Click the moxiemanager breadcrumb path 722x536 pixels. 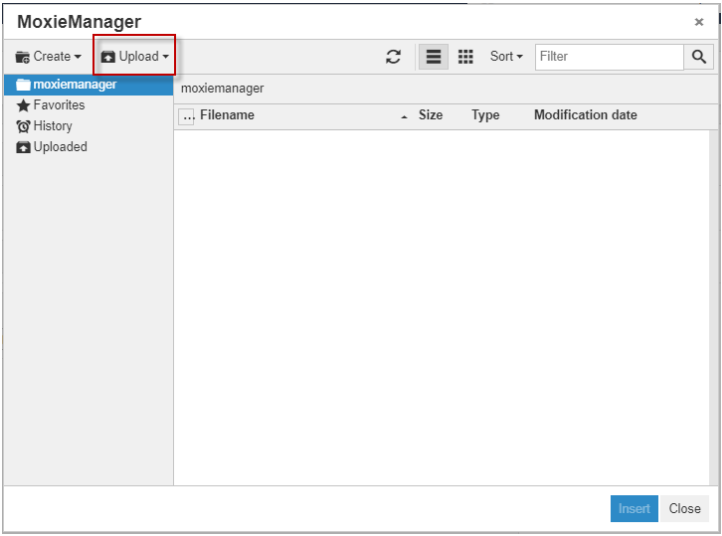(x=222, y=88)
